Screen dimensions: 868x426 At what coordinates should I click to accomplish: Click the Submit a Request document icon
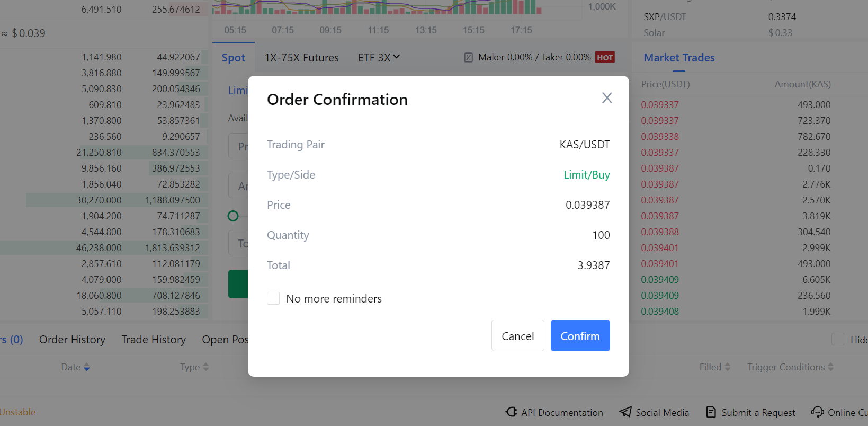pos(711,412)
